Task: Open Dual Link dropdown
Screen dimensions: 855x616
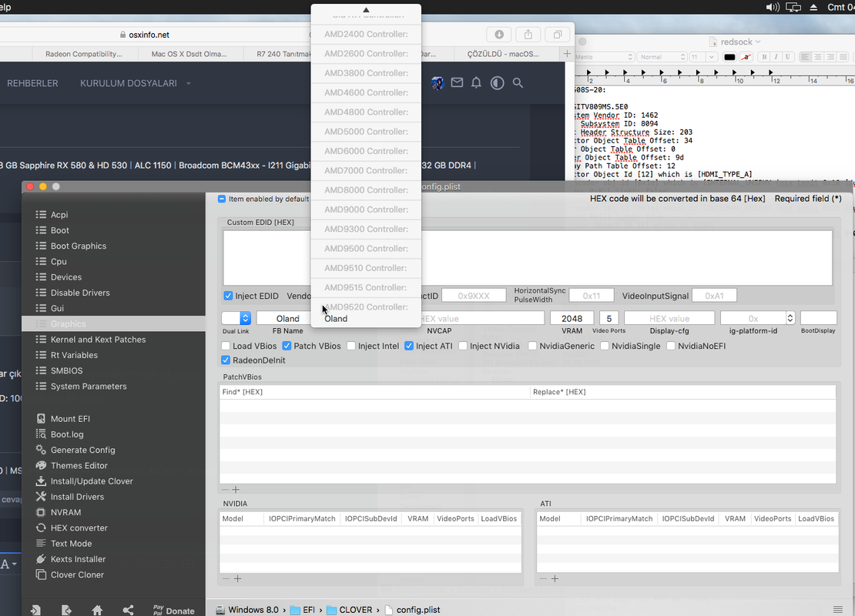Action: pyautogui.click(x=236, y=318)
